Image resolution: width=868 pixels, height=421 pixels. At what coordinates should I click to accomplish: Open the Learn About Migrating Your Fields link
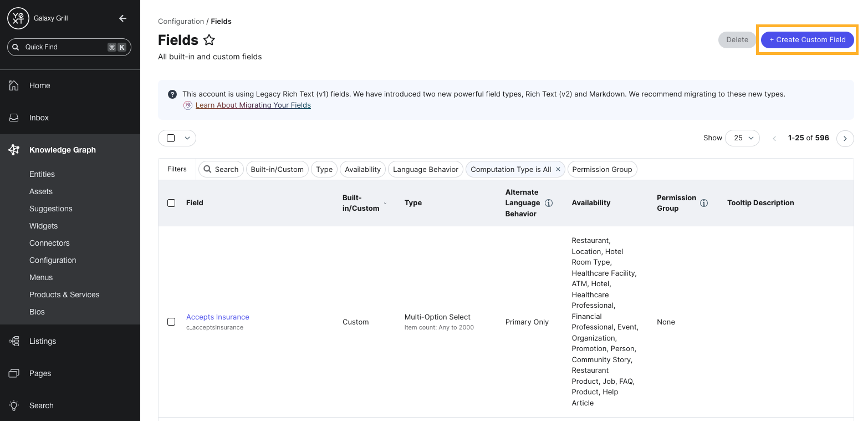point(253,105)
